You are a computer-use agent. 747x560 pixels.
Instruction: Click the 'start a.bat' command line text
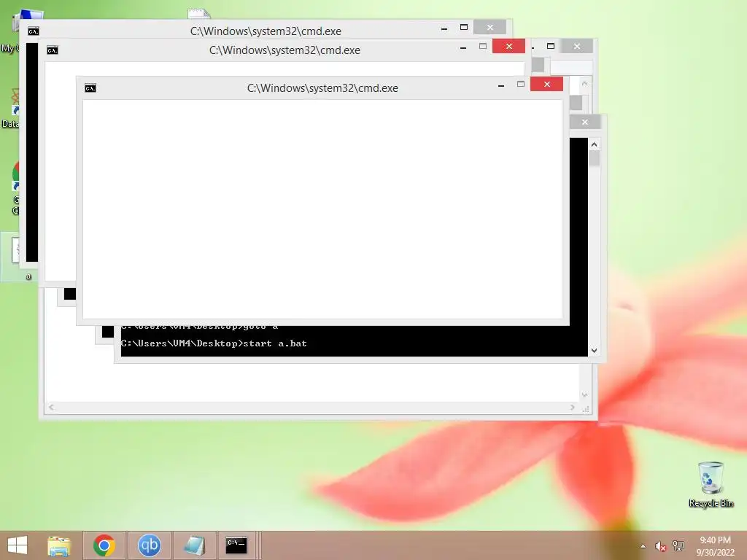pyautogui.click(x=275, y=343)
